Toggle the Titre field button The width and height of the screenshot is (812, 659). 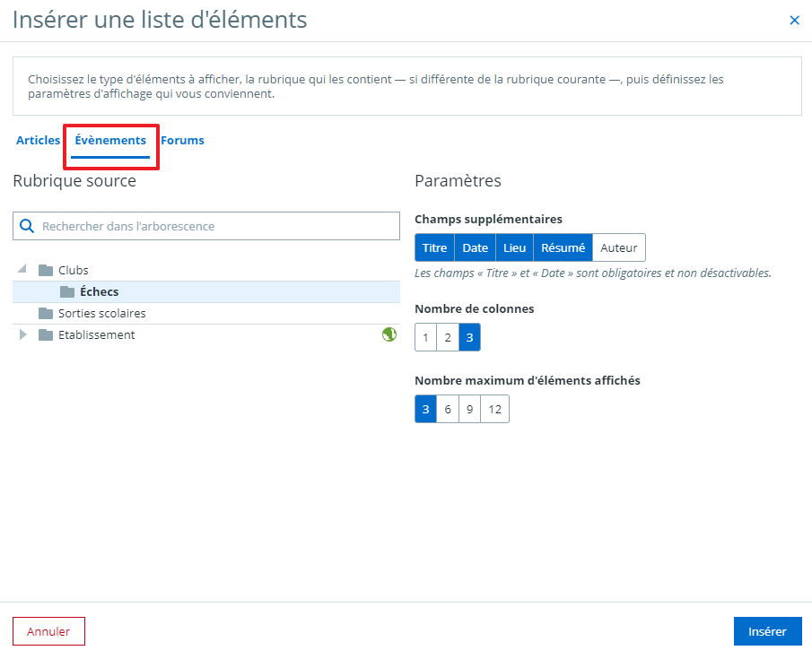click(434, 247)
